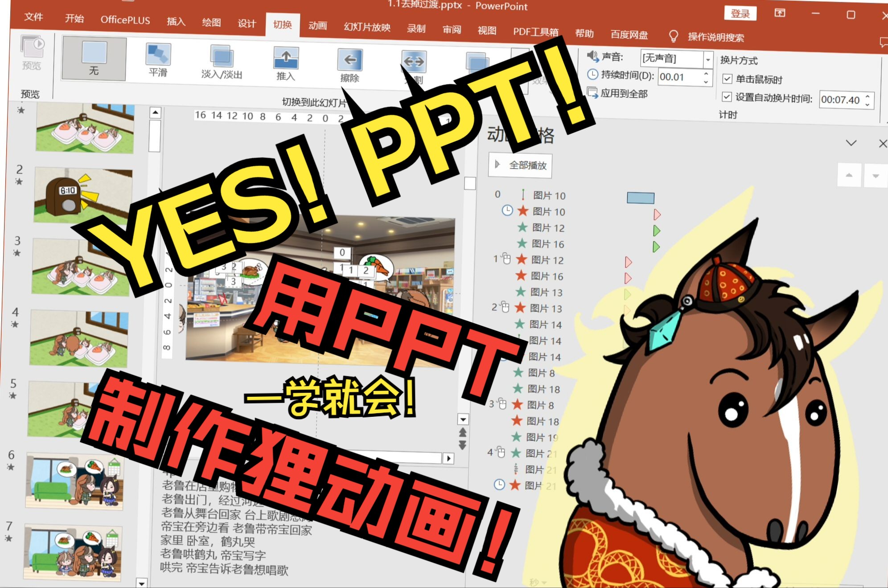
Task: Increase the auto-advance time 00:07.40
Action: click(868, 96)
